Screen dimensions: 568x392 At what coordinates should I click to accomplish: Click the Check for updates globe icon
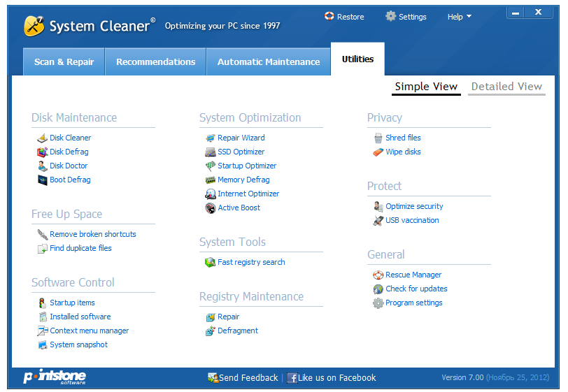click(378, 289)
